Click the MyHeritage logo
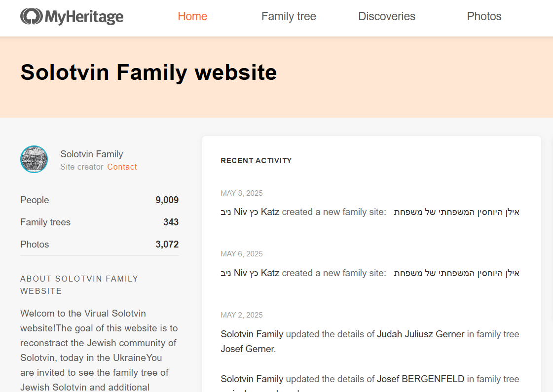This screenshot has width=553, height=392. (72, 17)
